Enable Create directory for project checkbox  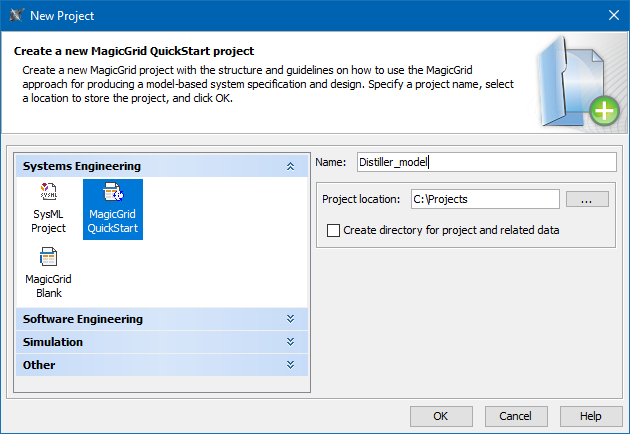point(334,230)
